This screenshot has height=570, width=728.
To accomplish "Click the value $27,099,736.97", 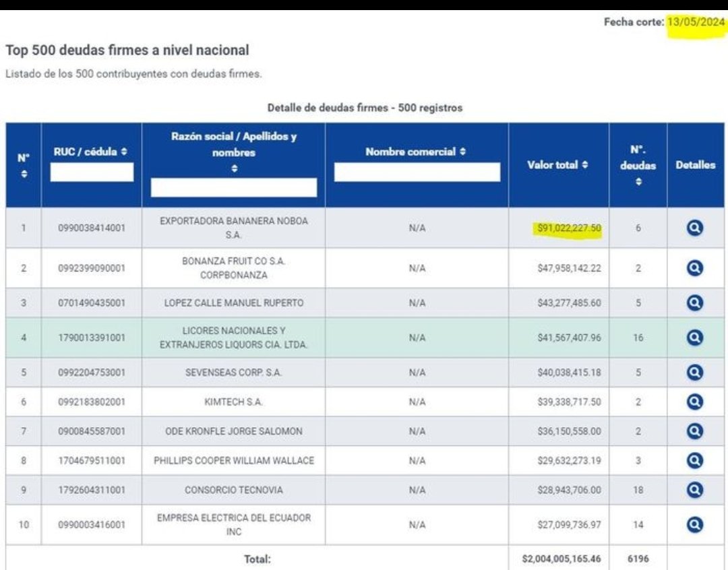I will [569, 525].
